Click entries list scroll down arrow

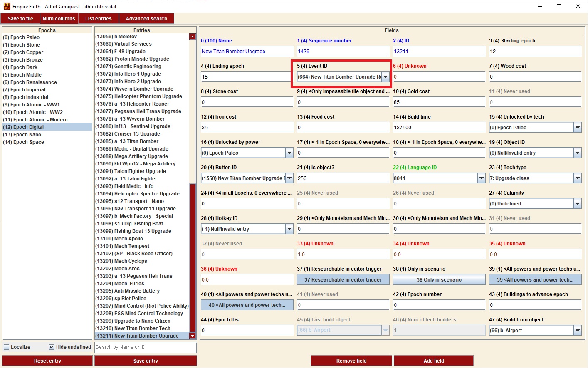[x=193, y=336]
